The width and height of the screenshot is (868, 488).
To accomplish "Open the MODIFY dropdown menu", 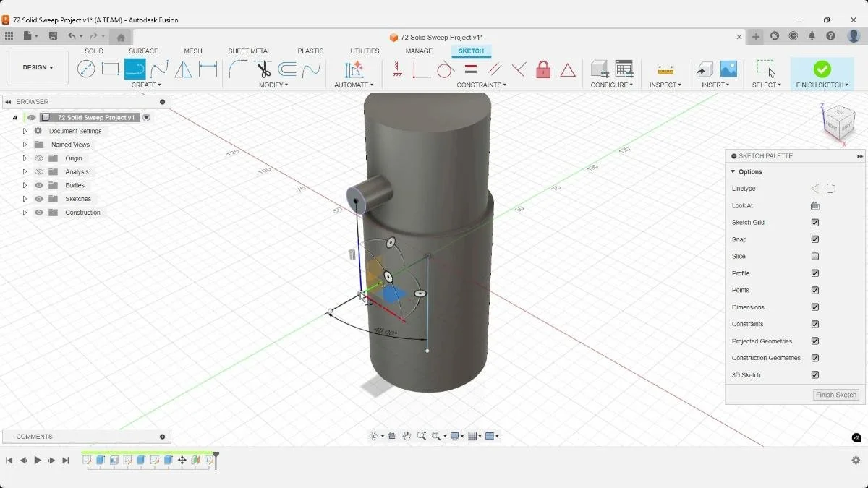I will click(273, 85).
